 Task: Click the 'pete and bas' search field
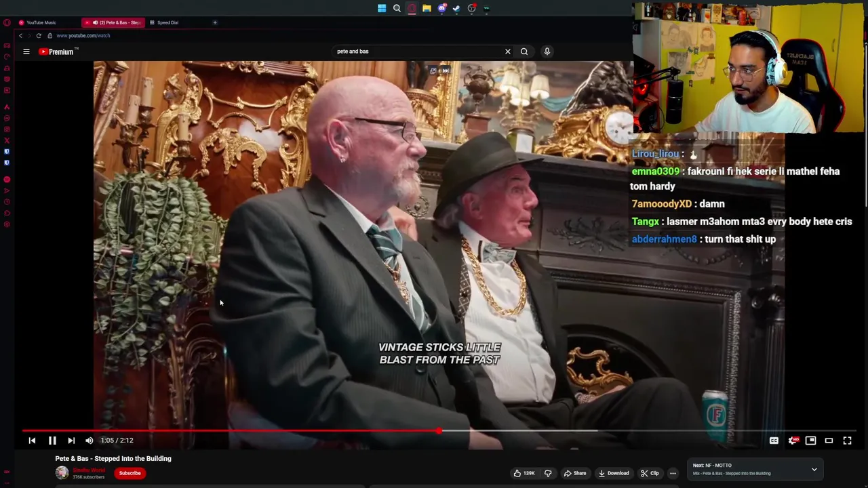click(x=417, y=52)
